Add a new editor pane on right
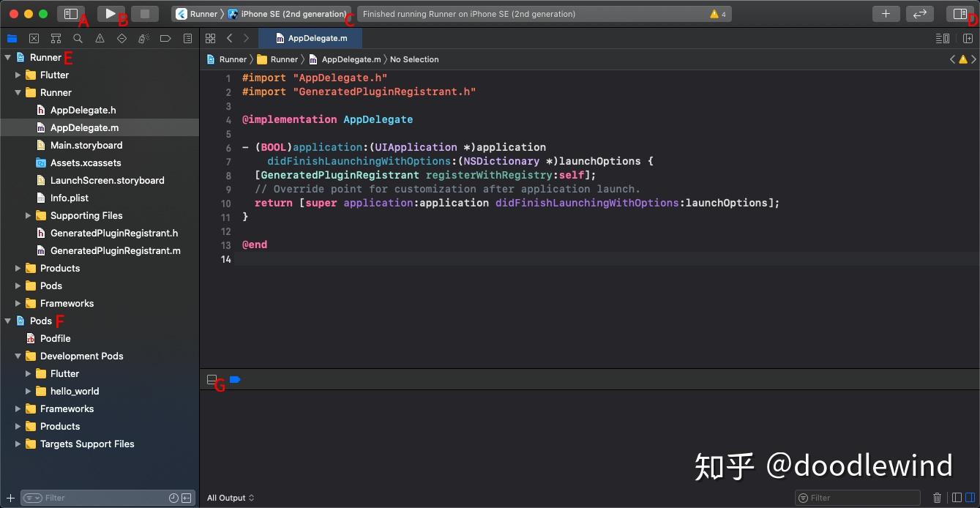Viewport: 980px width, 508px height. [x=968, y=38]
